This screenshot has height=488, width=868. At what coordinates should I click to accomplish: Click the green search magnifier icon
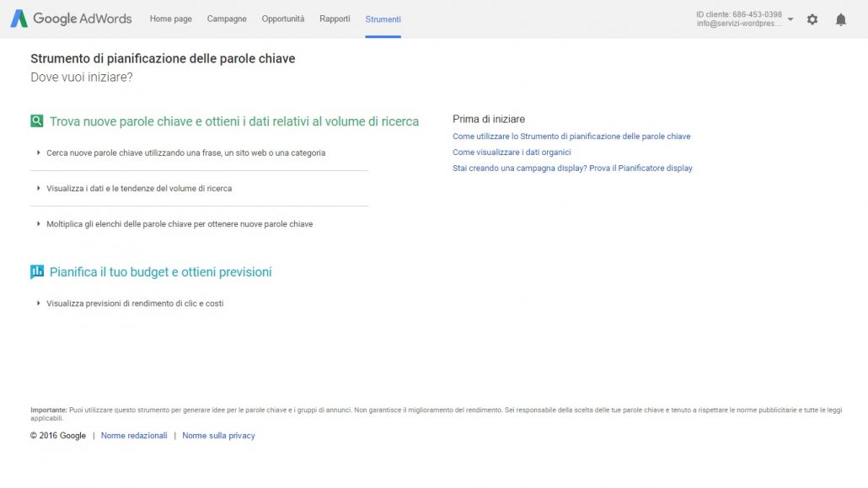coord(36,121)
